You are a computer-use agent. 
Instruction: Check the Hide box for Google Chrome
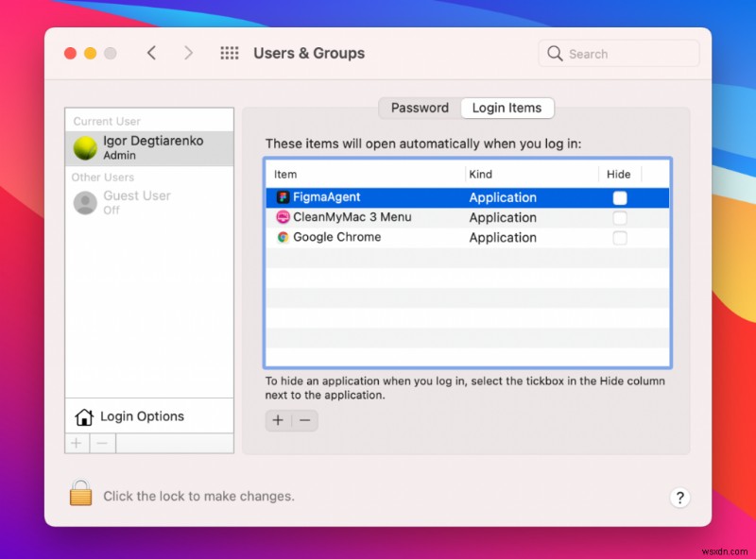coord(620,238)
